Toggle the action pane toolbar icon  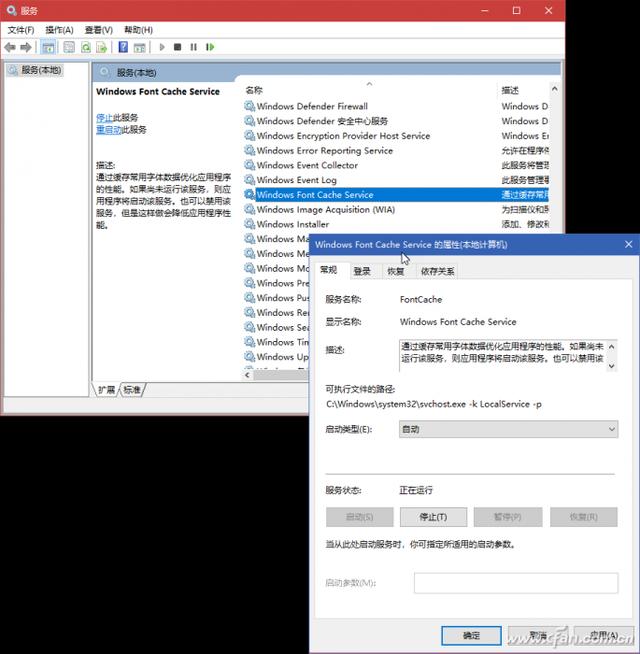139,47
